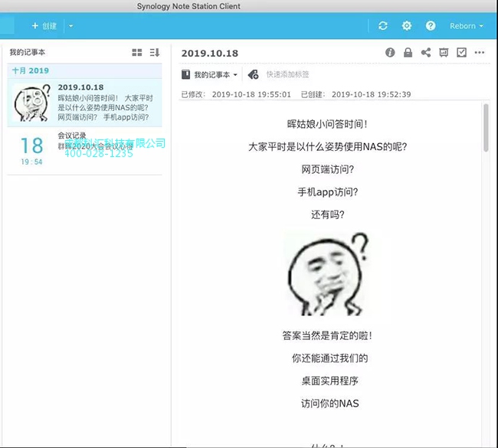Click the text line 访问你的NAS

pyautogui.click(x=329, y=404)
